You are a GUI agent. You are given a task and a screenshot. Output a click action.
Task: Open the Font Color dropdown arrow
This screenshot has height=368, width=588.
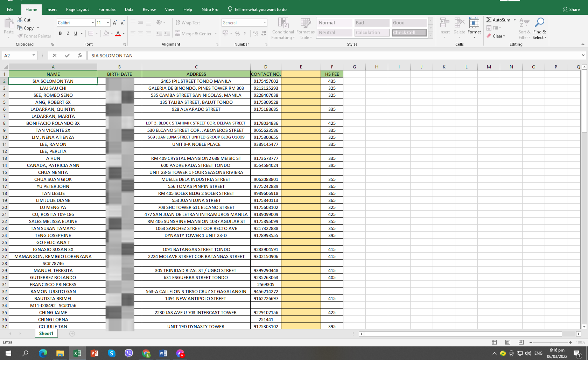click(124, 34)
